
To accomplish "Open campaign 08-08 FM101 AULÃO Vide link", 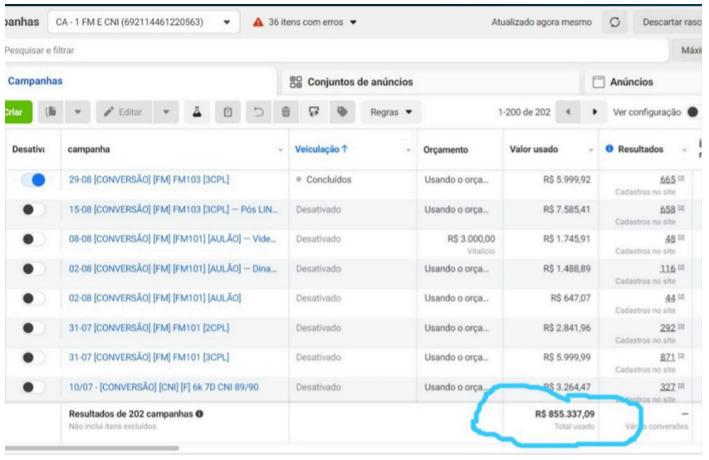I will [x=171, y=239].
